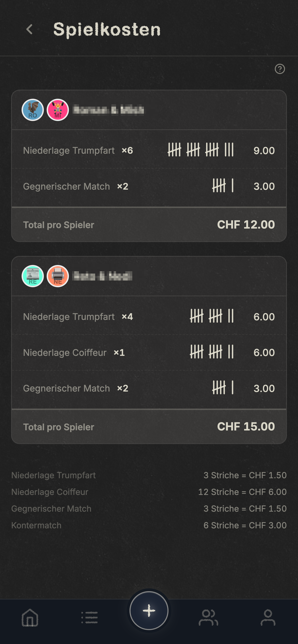The height and width of the screenshot is (644, 298).
Task: Tap the central plus button to add entry
Action: click(x=149, y=610)
